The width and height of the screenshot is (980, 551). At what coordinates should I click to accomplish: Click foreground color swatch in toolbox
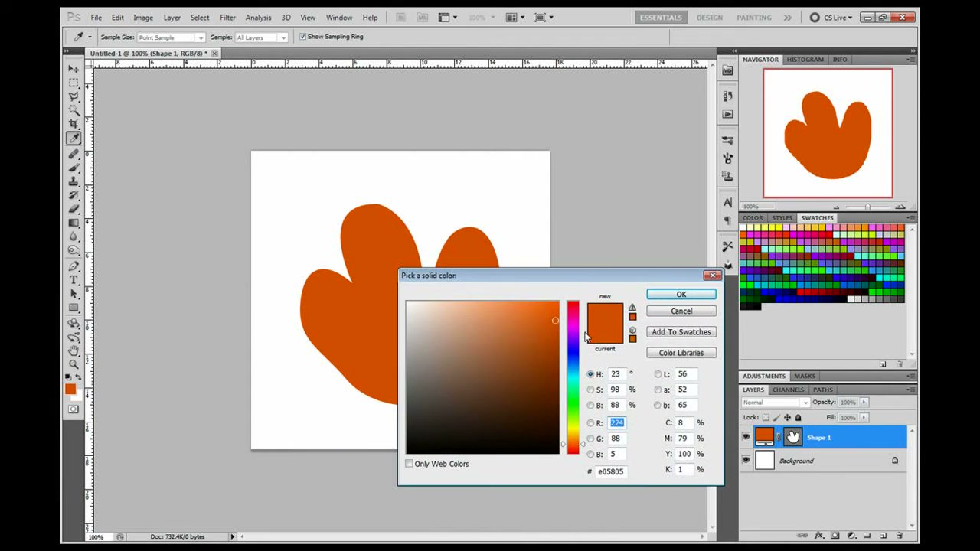(70, 390)
